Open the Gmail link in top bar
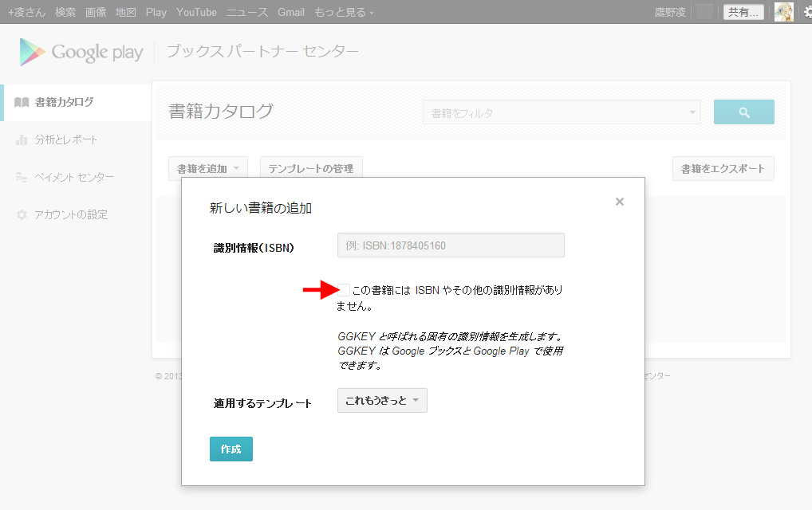The width and height of the screenshot is (812, 510). point(290,12)
